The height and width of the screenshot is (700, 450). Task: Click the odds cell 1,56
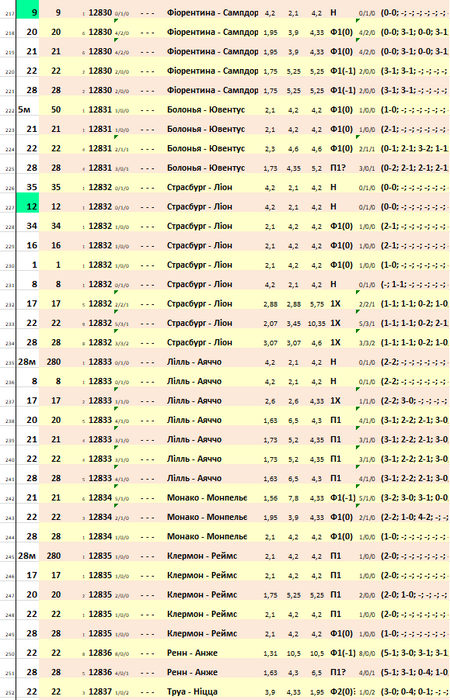coord(270,498)
